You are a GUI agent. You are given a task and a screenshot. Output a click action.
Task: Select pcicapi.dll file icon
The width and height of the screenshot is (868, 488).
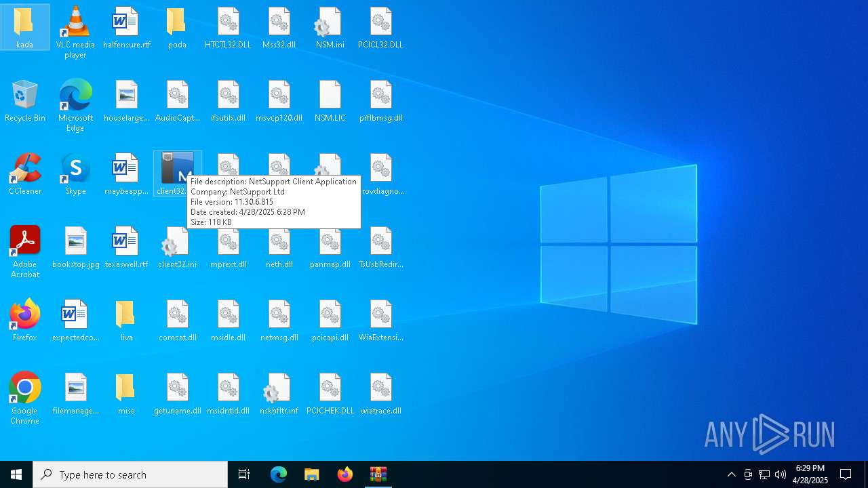tap(330, 320)
